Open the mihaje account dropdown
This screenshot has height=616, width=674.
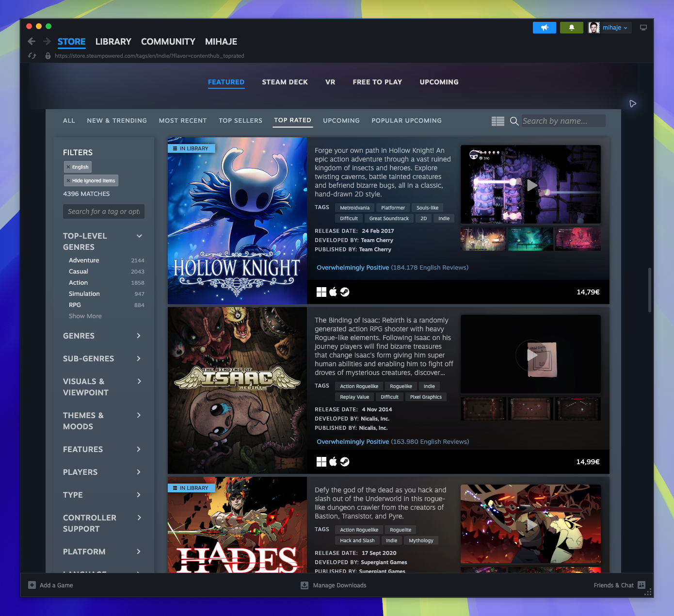(x=615, y=28)
